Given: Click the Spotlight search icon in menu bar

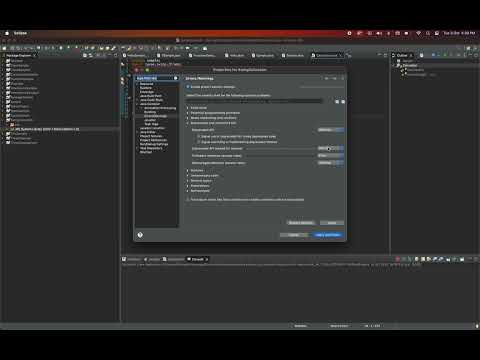Looking at the screenshot, I should coord(428,33).
